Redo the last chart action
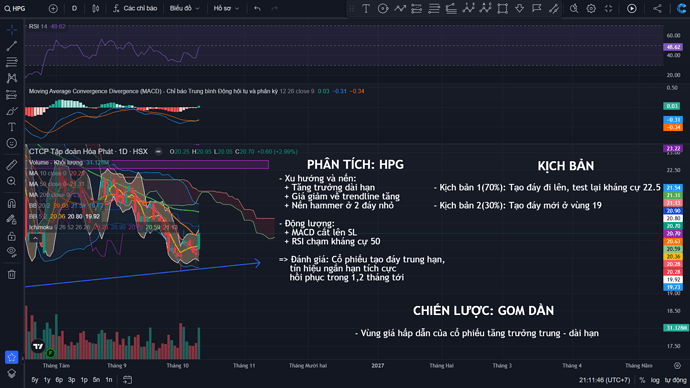 click(275, 8)
